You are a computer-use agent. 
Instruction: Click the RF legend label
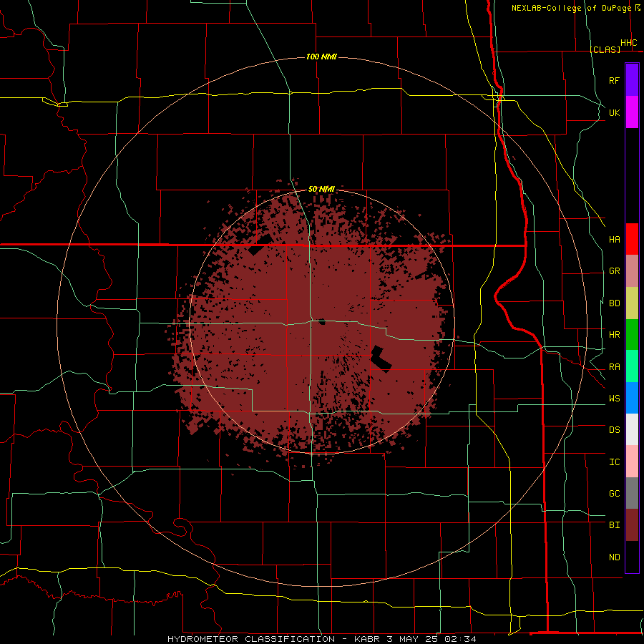(615, 80)
